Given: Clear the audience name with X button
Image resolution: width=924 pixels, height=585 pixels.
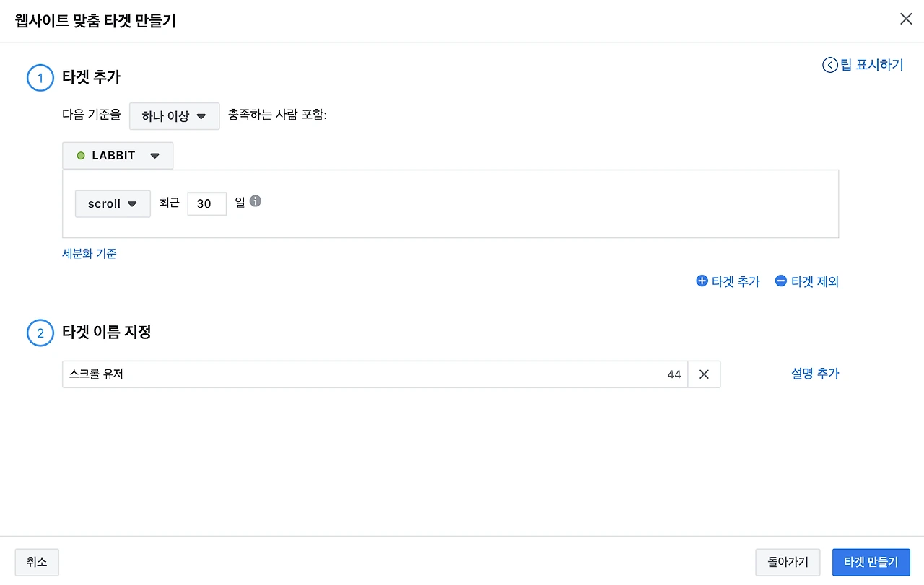Looking at the screenshot, I should click(x=704, y=374).
